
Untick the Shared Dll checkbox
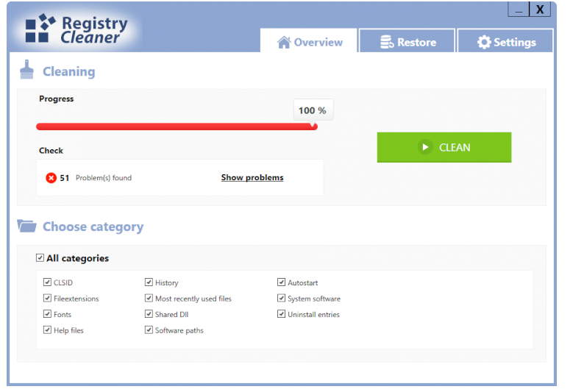point(149,314)
